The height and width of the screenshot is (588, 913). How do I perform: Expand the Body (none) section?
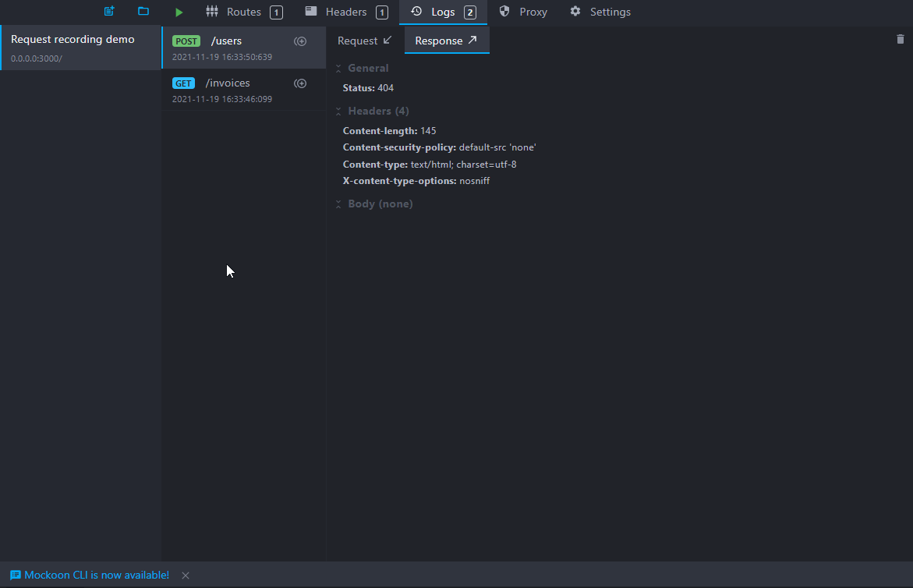[338, 204]
